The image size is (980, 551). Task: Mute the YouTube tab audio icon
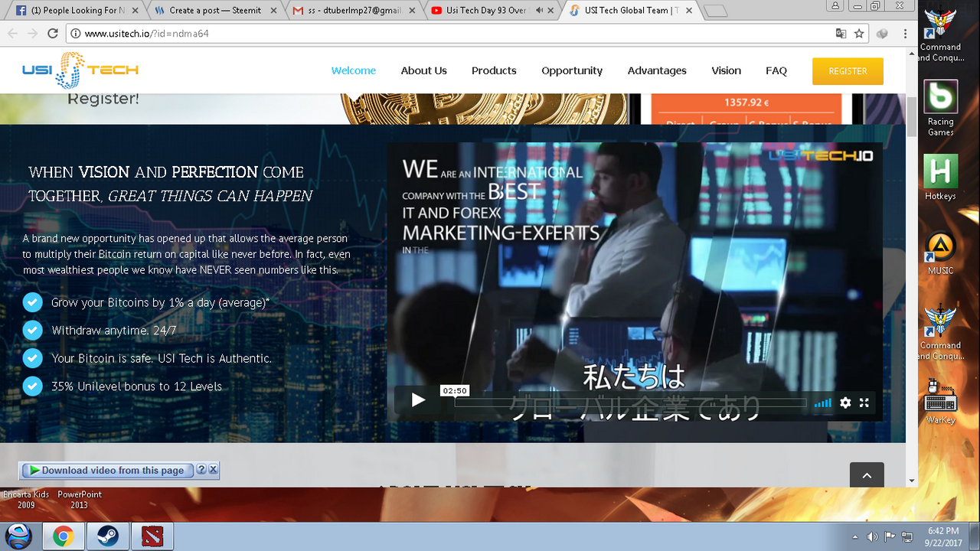[x=538, y=11]
